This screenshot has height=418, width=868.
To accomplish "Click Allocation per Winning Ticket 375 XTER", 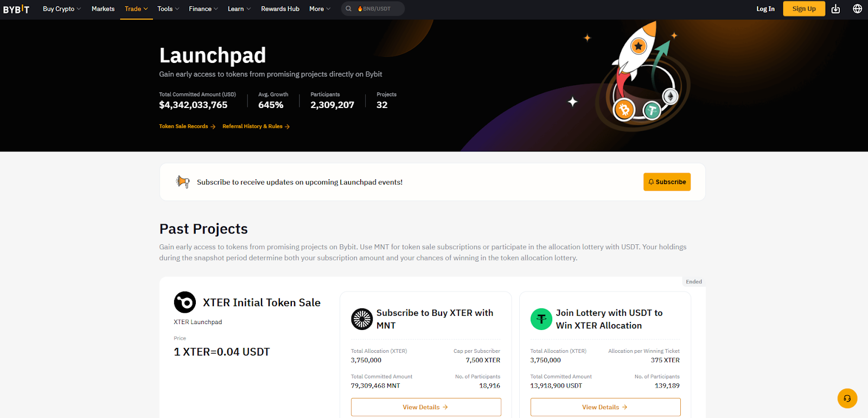I will point(665,360).
